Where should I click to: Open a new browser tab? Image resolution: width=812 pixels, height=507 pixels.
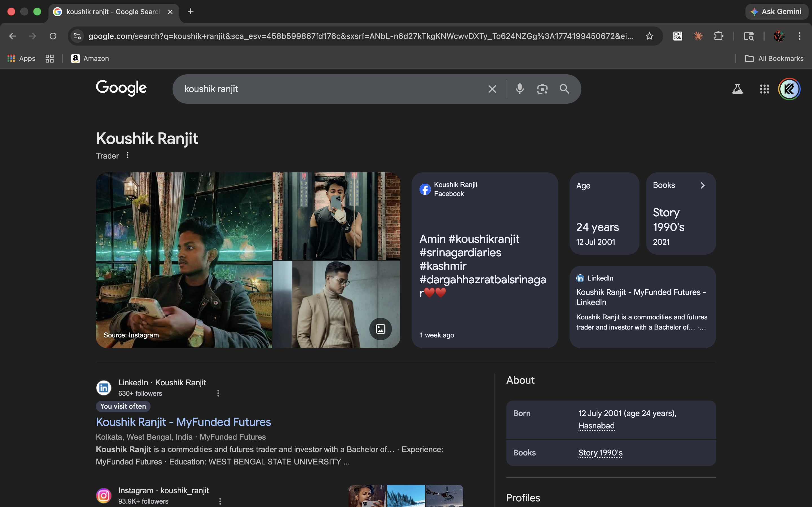pyautogui.click(x=190, y=11)
